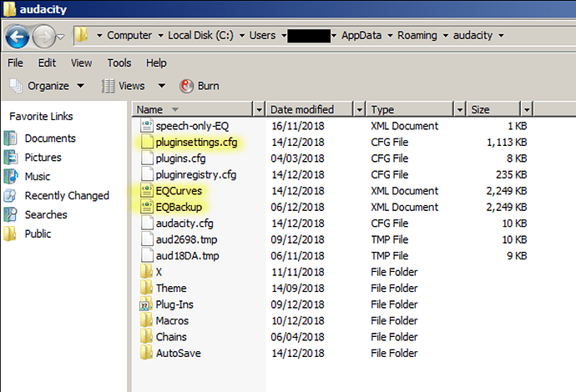This screenshot has height=392, width=576.
Task: Select the EQBackup XML file icon
Action: [x=147, y=207]
